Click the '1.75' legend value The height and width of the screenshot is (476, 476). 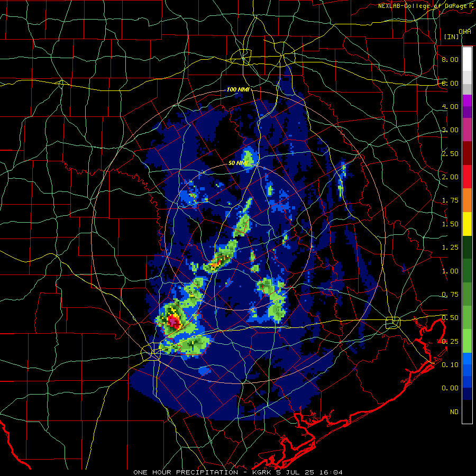tap(450, 200)
